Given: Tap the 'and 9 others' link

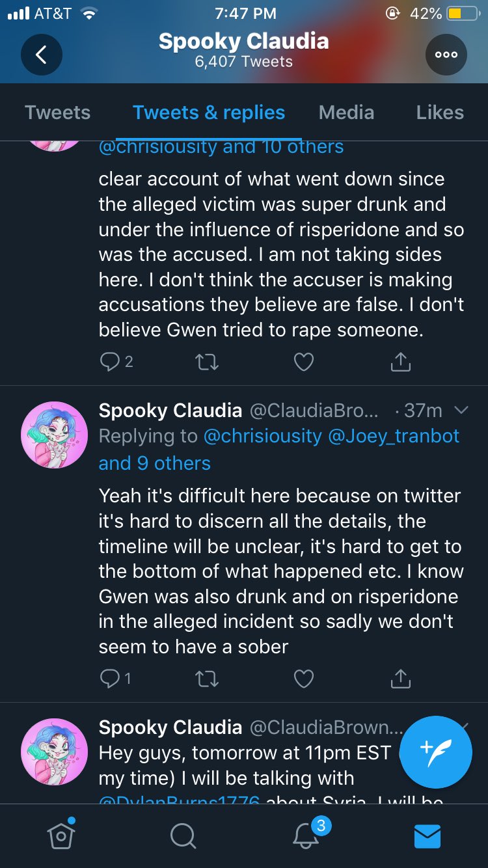Looking at the screenshot, I should (155, 463).
